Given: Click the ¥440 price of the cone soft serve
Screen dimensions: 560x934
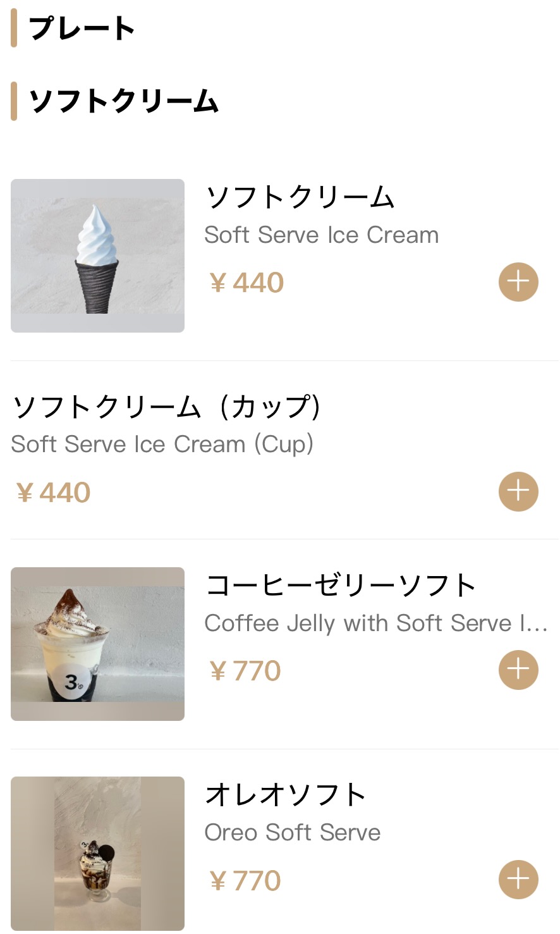Looking at the screenshot, I should point(247,283).
